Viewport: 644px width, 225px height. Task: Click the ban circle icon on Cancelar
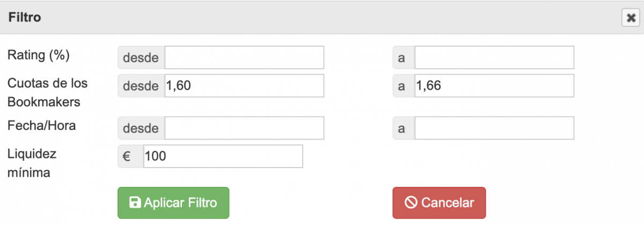pyautogui.click(x=411, y=202)
